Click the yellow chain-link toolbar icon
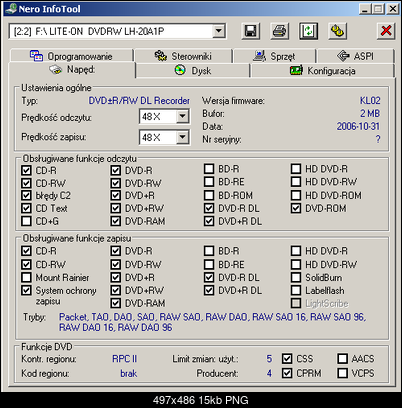Image resolution: width=402 pixels, height=408 pixels. click(337, 31)
